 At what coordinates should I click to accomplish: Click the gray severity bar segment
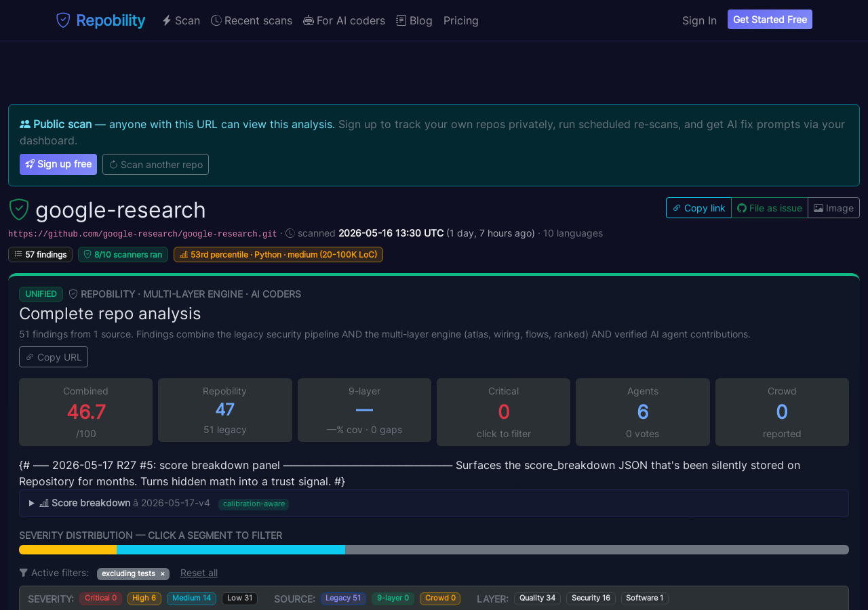pyautogui.click(x=597, y=550)
